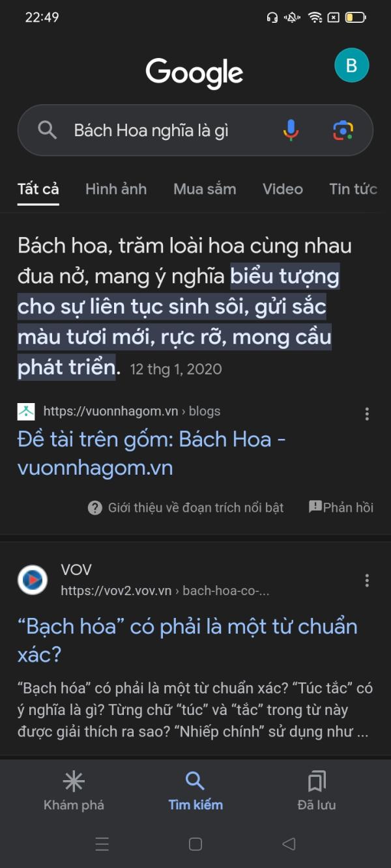Select the Tìm kiếm bottom tab
Image resolution: width=391 pixels, height=868 pixels.
click(x=195, y=791)
